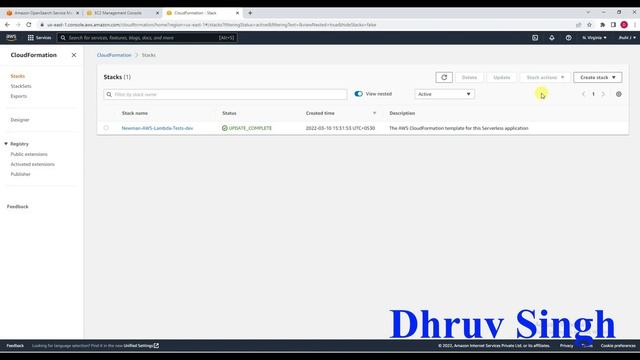Click the footer Feedback button

15,346
